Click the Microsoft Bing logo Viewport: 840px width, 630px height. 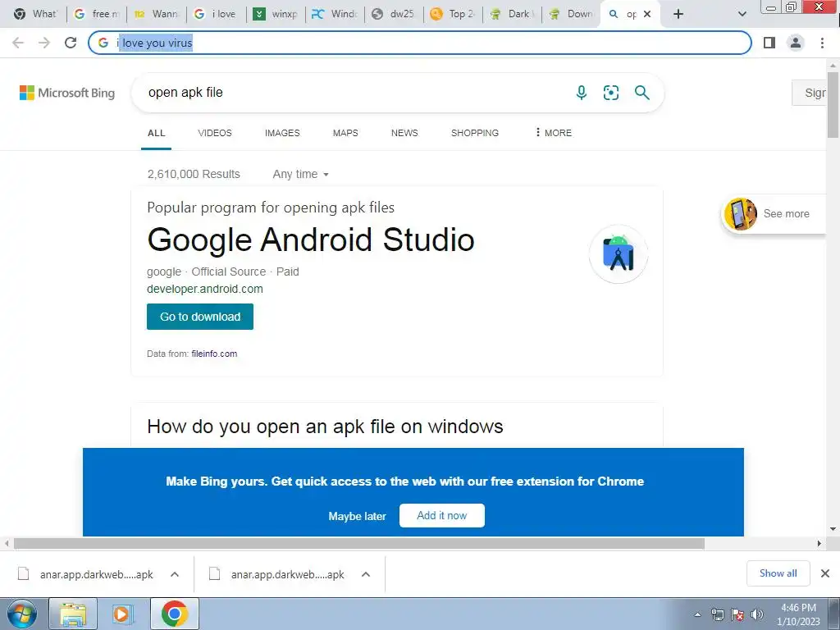[67, 93]
